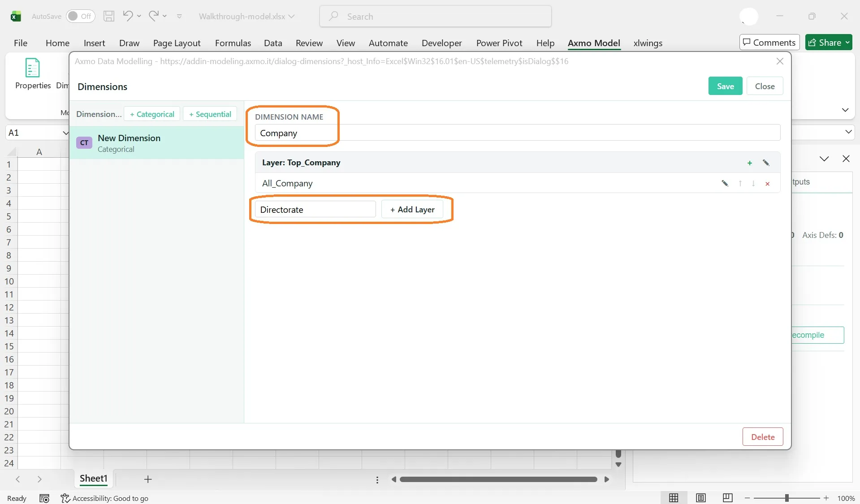Expand the Share button dropdown
860x504 pixels.
point(847,43)
